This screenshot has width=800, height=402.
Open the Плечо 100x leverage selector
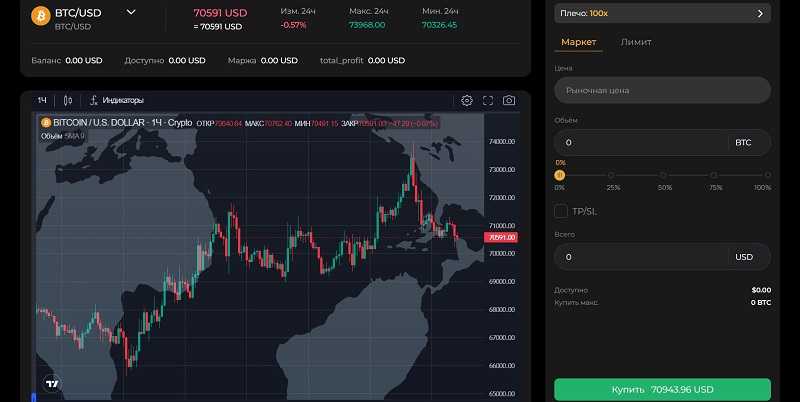pos(662,14)
